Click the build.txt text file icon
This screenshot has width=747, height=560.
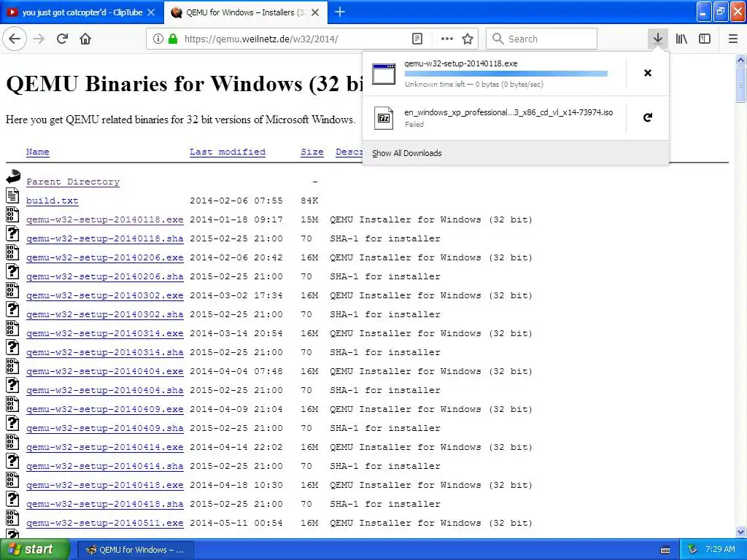pyautogui.click(x=13, y=195)
